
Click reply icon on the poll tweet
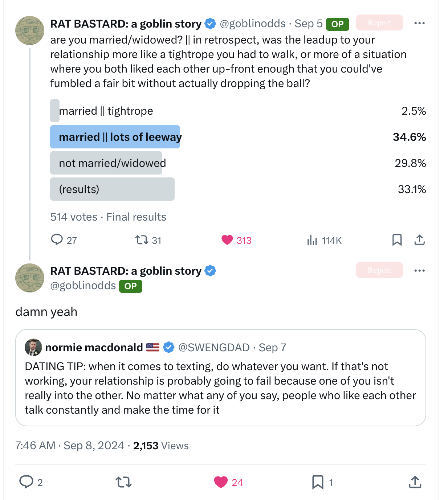pyautogui.click(x=57, y=240)
